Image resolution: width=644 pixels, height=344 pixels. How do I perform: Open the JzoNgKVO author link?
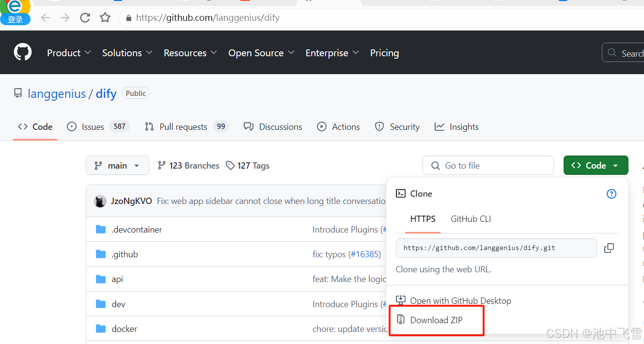[x=131, y=201]
